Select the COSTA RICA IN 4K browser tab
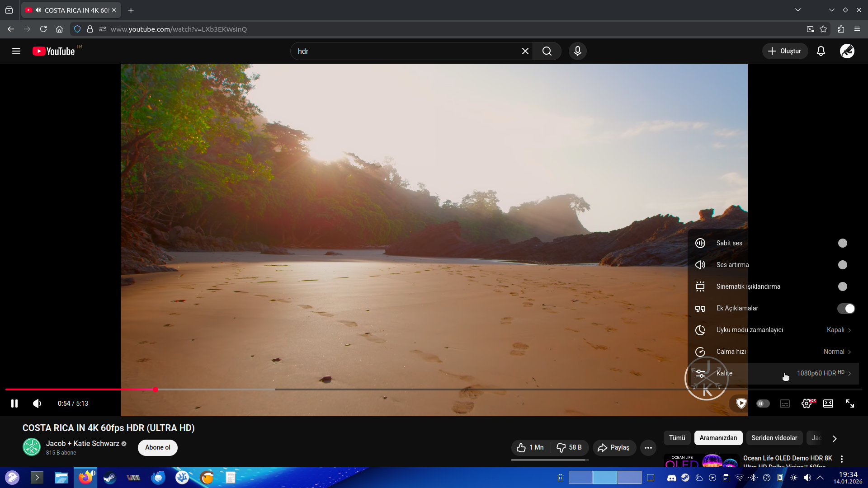868x488 pixels. (x=71, y=10)
